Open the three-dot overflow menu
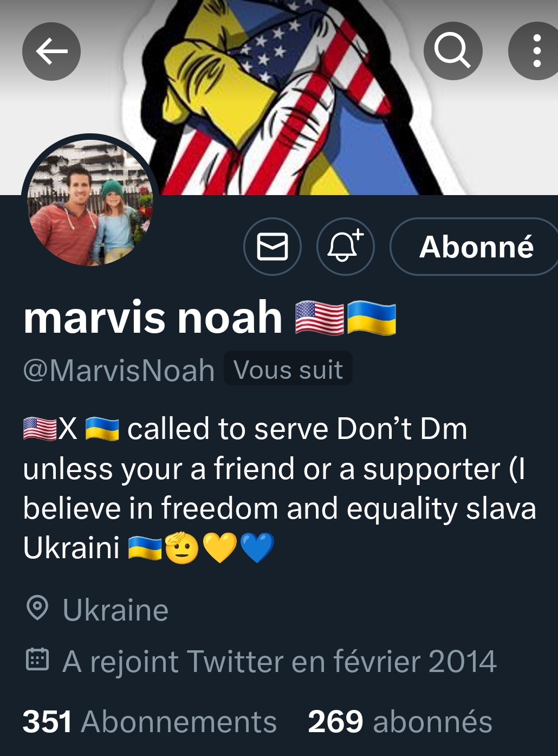This screenshot has height=756, width=558. 535,51
